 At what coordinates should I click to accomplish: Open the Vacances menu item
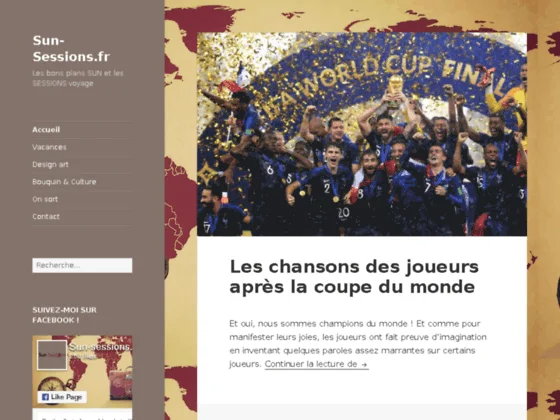[x=49, y=147]
